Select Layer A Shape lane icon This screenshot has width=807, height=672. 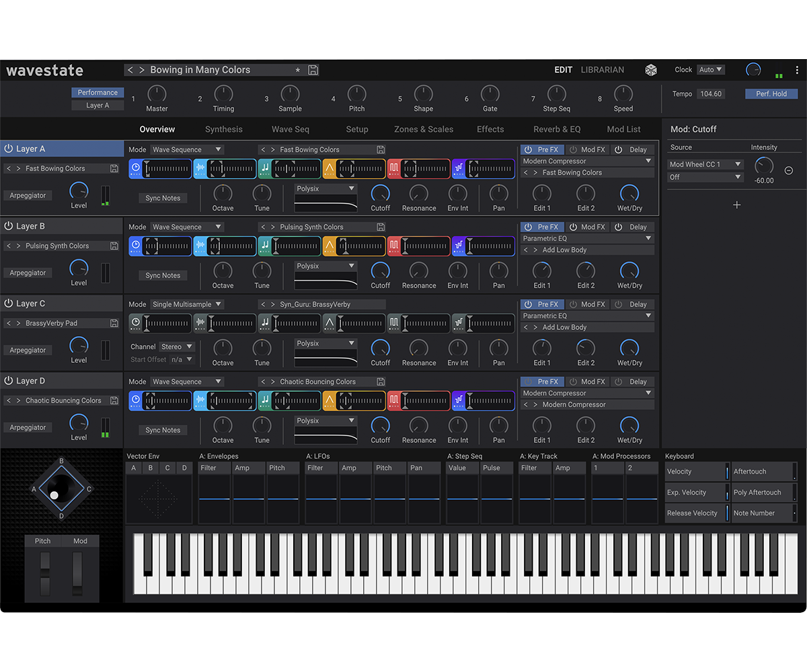pos(330,169)
